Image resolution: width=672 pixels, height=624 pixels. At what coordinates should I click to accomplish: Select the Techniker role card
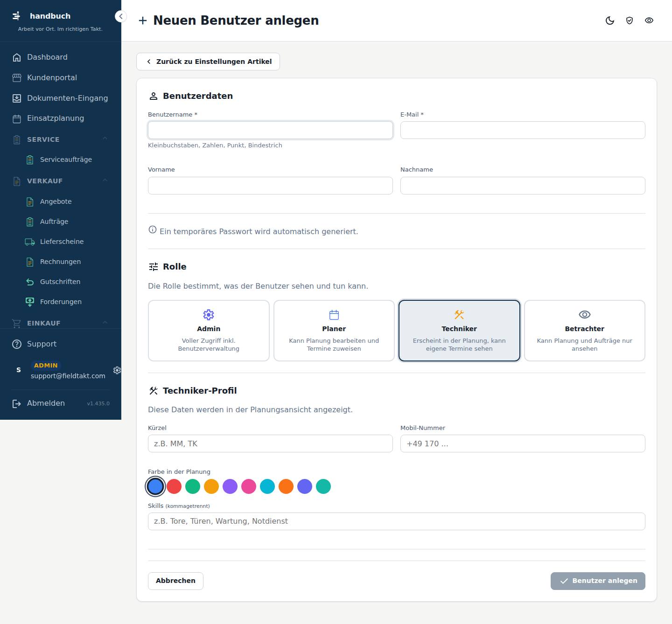coord(459,331)
